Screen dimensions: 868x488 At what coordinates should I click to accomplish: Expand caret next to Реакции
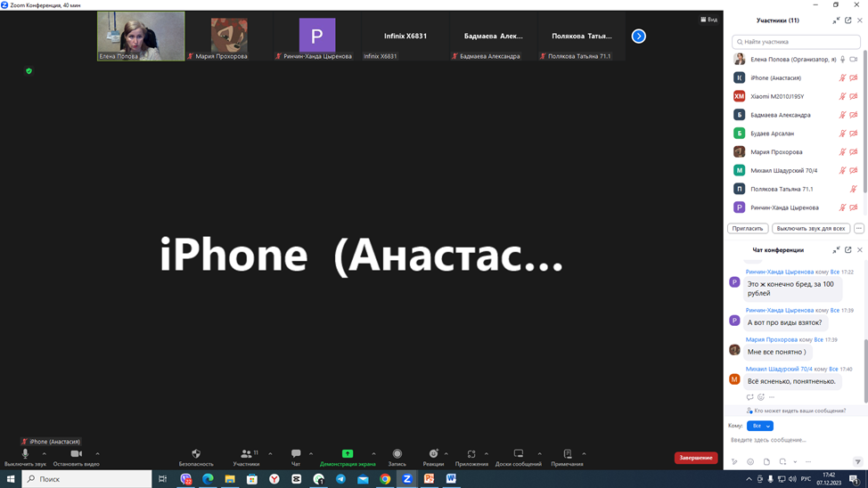pyautogui.click(x=446, y=453)
